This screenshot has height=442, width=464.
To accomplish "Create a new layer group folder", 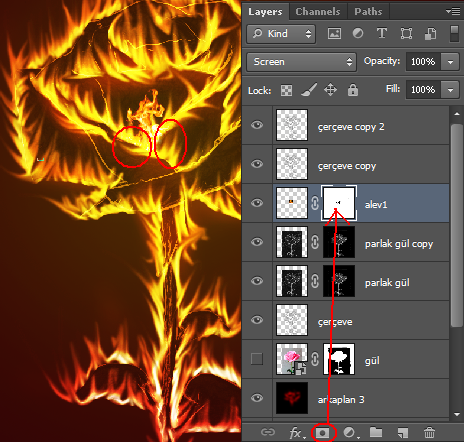I will tap(376, 432).
